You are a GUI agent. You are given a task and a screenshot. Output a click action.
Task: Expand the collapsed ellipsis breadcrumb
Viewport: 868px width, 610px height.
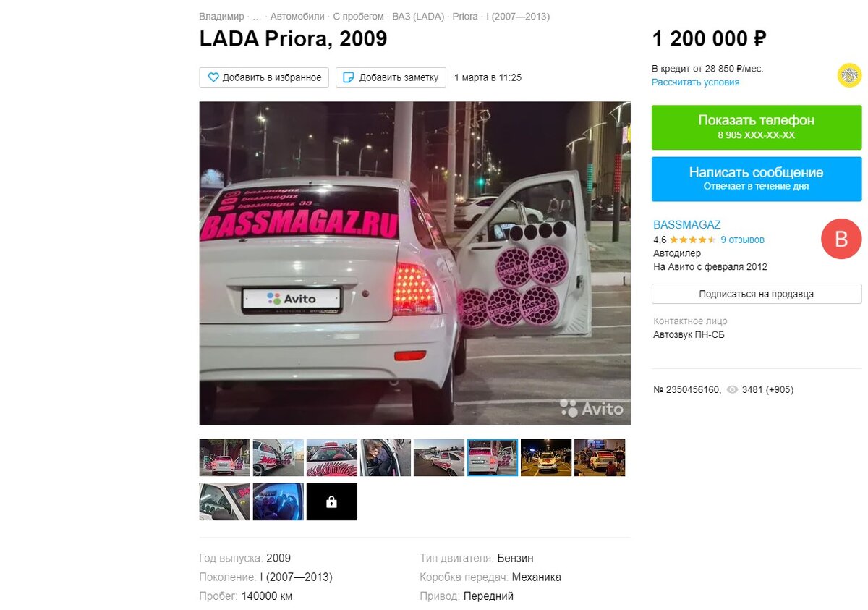pyautogui.click(x=257, y=17)
